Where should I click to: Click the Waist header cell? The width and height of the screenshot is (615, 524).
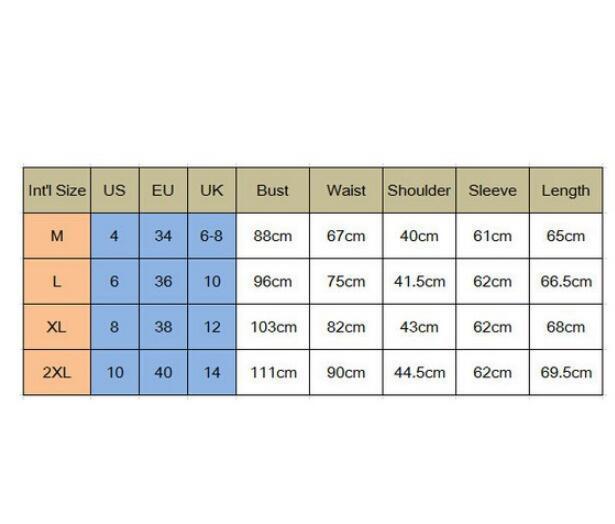tap(346, 190)
